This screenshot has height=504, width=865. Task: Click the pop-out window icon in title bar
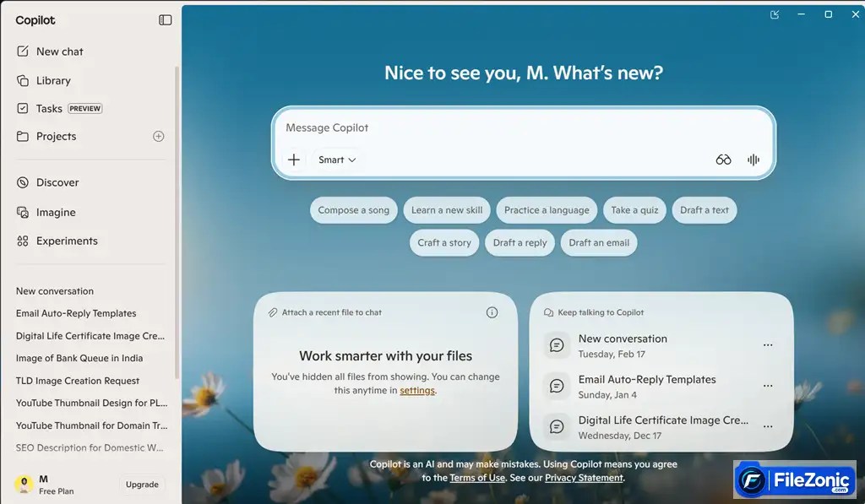coord(775,15)
